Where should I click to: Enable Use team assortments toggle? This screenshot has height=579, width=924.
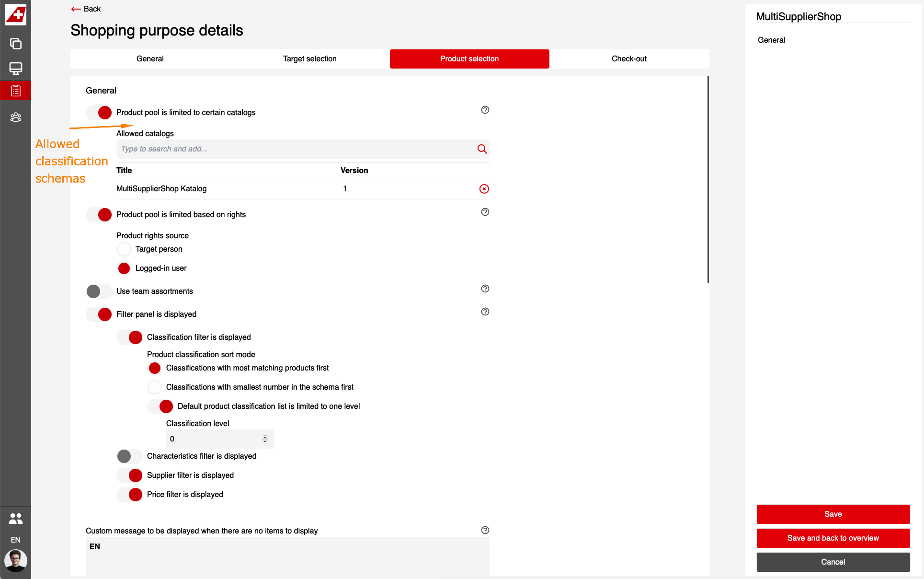pos(99,291)
